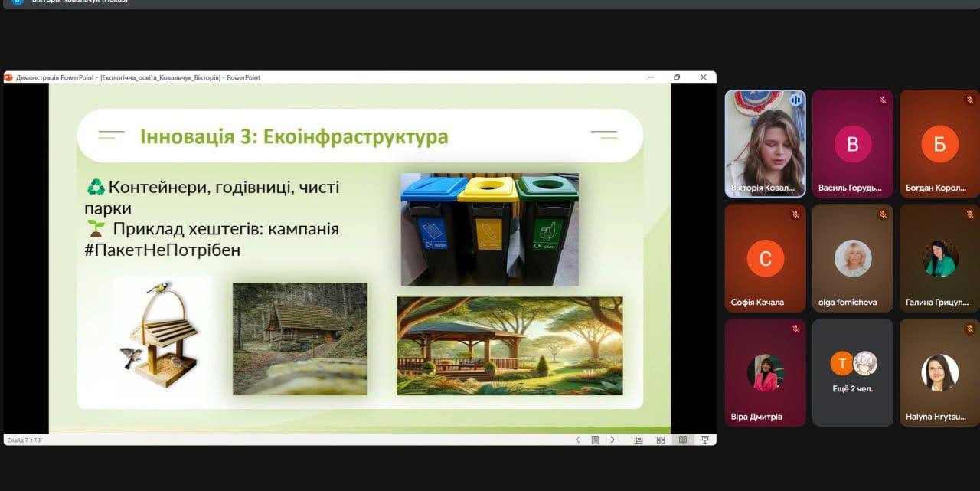Click muted mic icon on Софія Качала tile
980x491 pixels.
click(x=795, y=214)
